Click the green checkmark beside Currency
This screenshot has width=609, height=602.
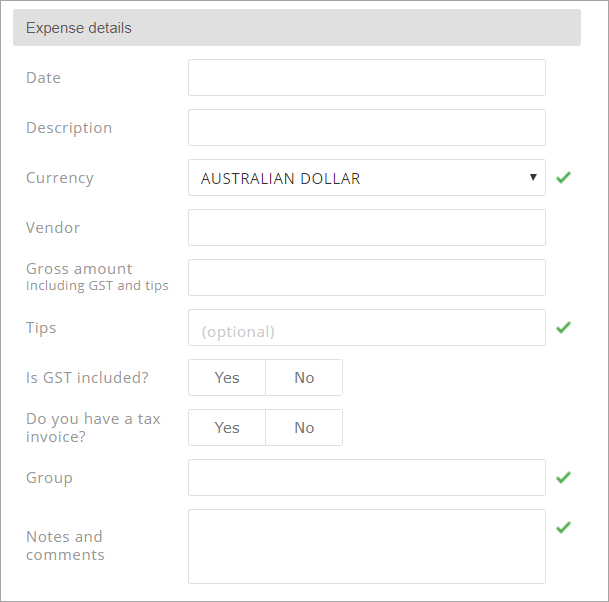coord(563,177)
